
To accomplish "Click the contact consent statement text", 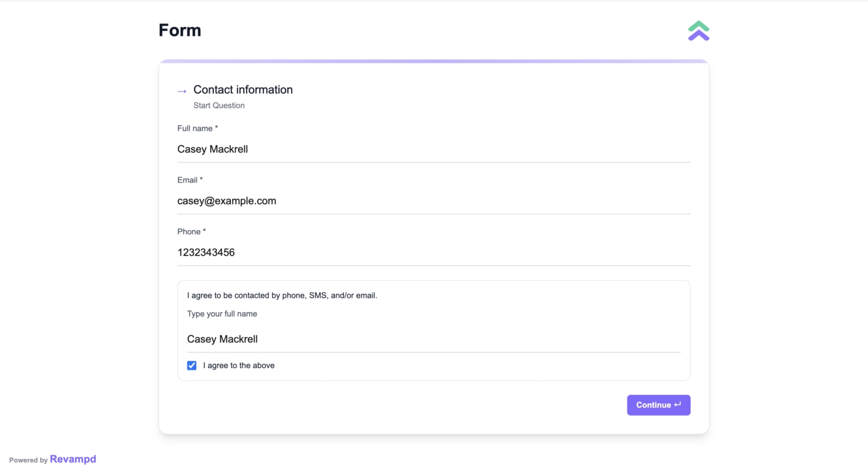I will click(282, 295).
